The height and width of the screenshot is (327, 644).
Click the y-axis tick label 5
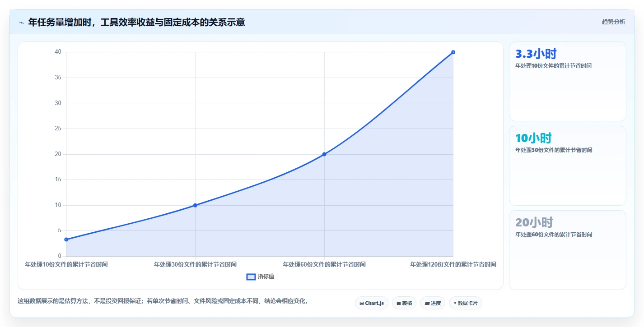pyautogui.click(x=60, y=230)
